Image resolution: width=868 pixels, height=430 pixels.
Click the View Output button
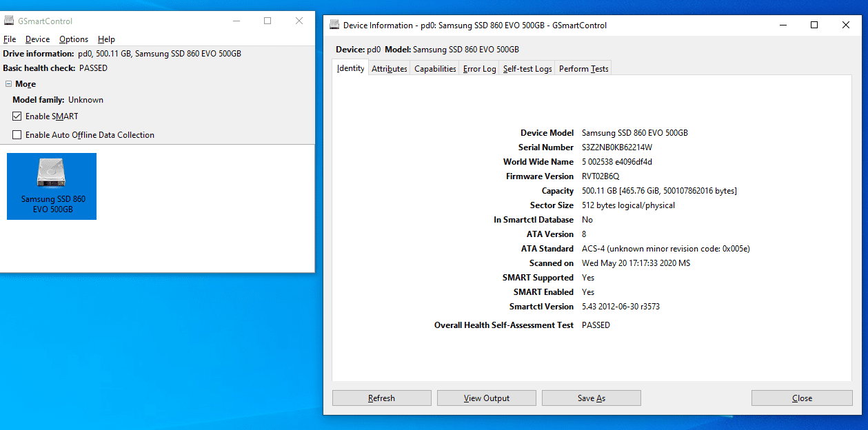click(487, 398)
